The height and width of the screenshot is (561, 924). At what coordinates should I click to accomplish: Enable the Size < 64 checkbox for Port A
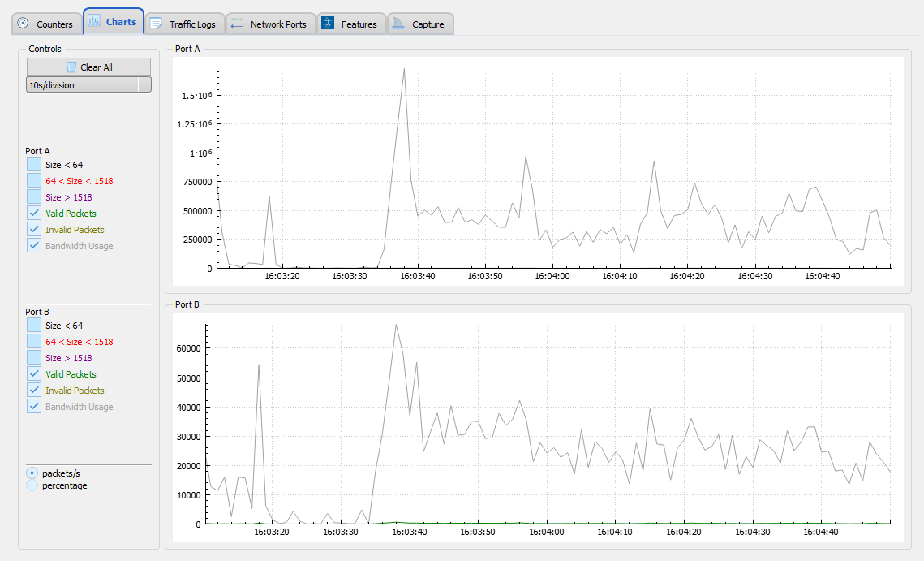[x=33, y=165]
